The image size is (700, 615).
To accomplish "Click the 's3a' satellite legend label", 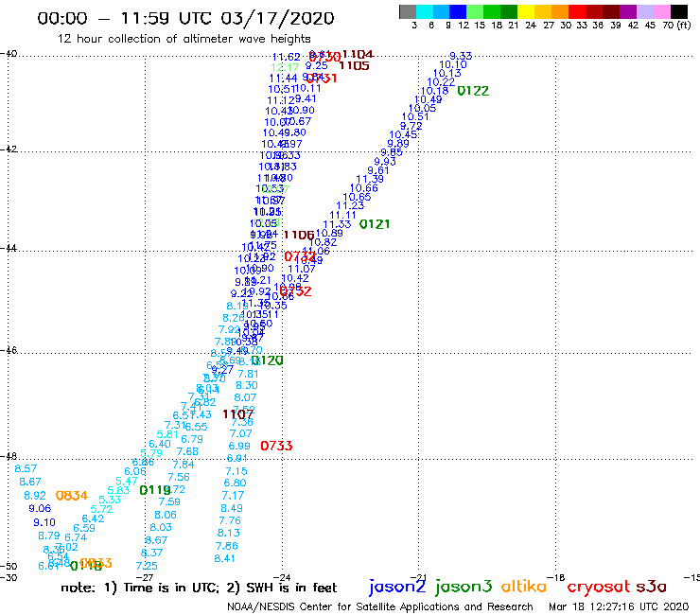I will 651,587.
